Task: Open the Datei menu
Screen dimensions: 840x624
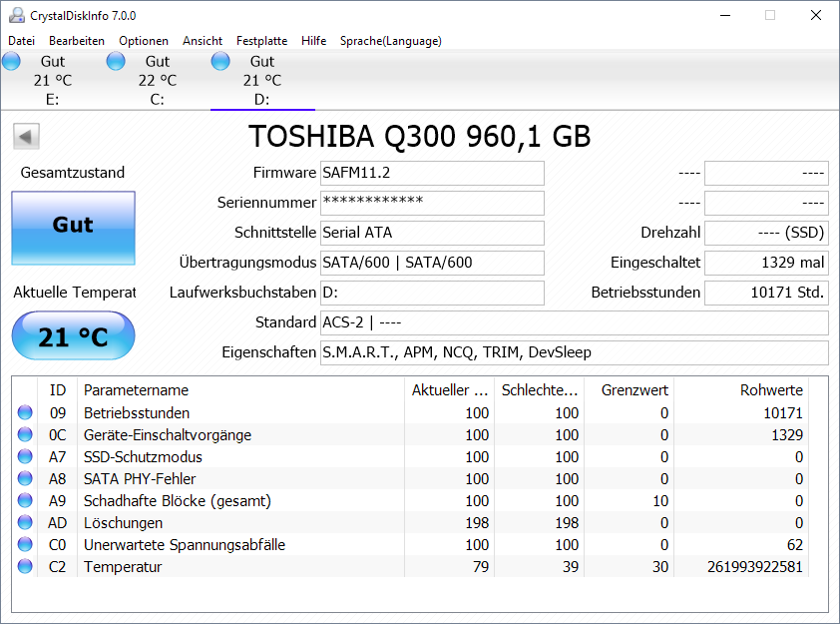Action: (x=21, y=41)
